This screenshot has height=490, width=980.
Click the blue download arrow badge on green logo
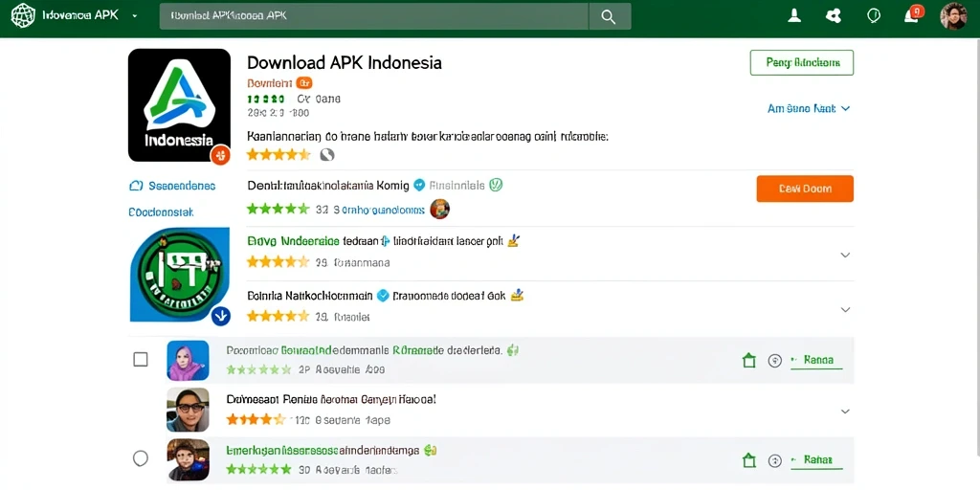coord(221,316)
